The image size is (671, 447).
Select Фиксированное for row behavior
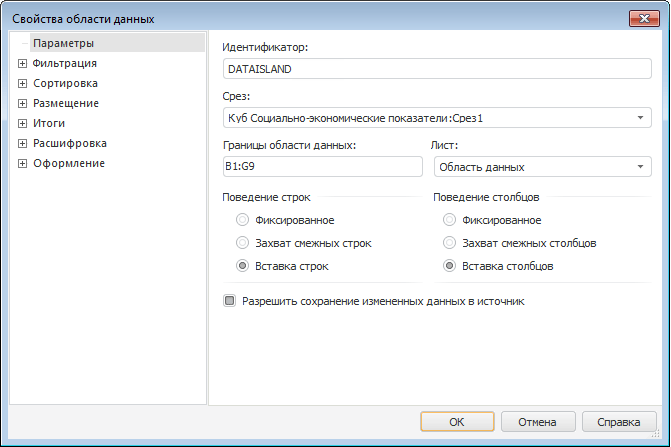pyautogui.click(x=242, y=220)
